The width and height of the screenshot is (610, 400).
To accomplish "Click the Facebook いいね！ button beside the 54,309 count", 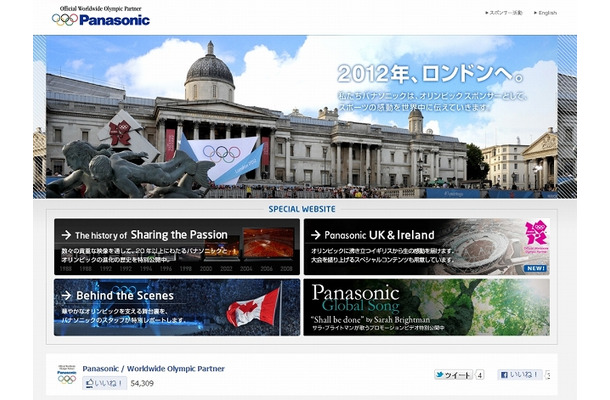I will click(105, 383).
